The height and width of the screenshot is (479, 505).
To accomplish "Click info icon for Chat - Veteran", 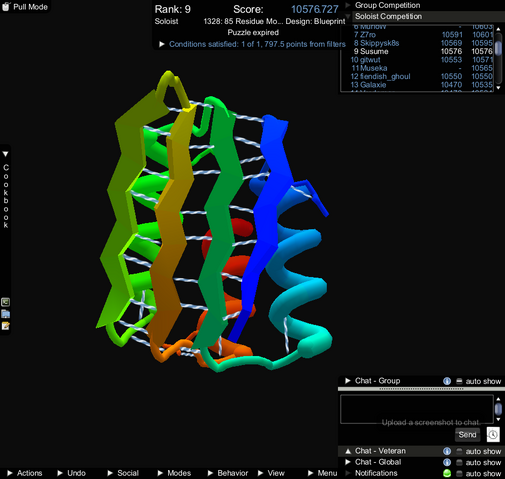I will pyautogui.click(x=447, y=451).
